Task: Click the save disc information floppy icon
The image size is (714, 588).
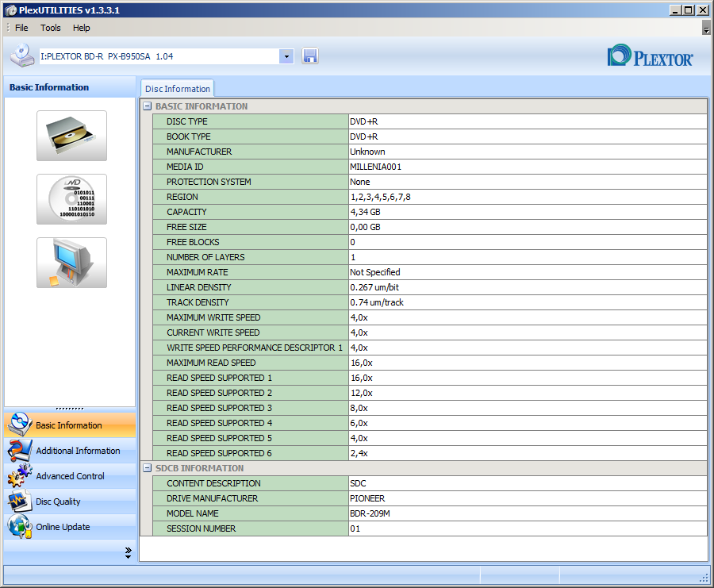Action: click(x=309, y=56)
